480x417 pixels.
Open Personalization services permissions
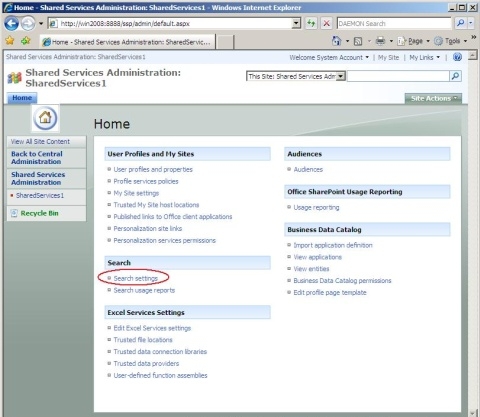(164, 240)
